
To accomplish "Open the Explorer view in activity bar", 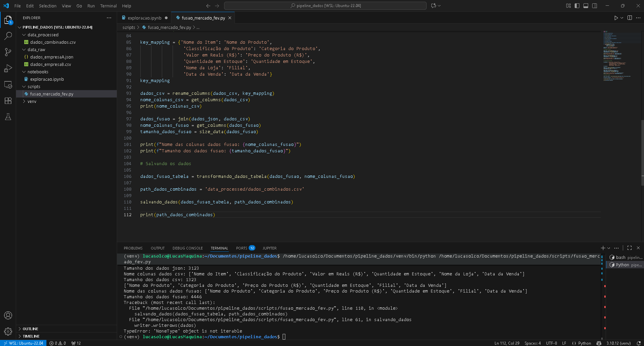I will click(8, 20).
